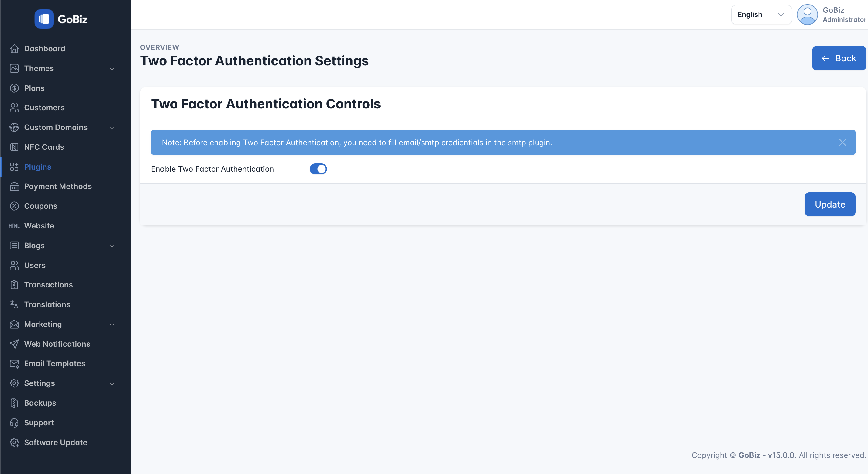Image resolution: width=868 pixels, height=474 pixels.
Task: Toggle the Software Update gear icon
Action: coord(15,442)
